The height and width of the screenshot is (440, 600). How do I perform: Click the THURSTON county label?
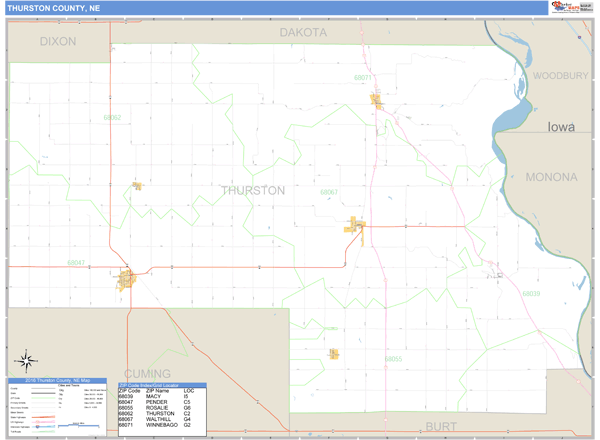[252, 190]
